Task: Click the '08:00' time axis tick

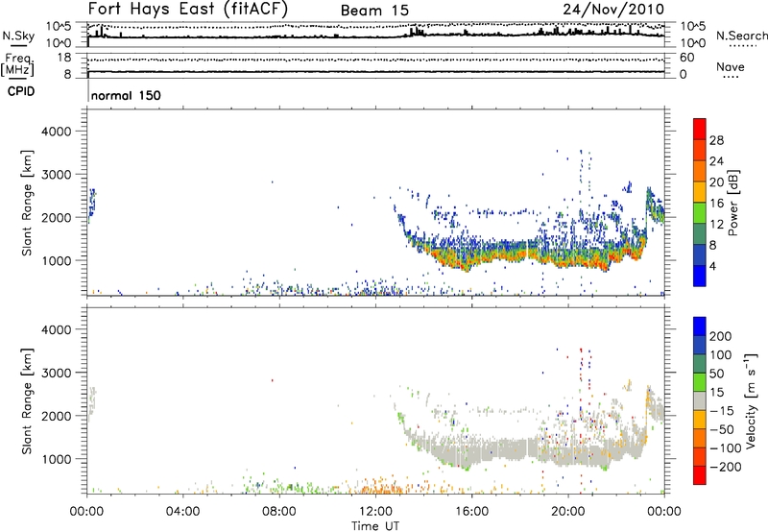Action: pyautogui.click(x=279, y=512)
